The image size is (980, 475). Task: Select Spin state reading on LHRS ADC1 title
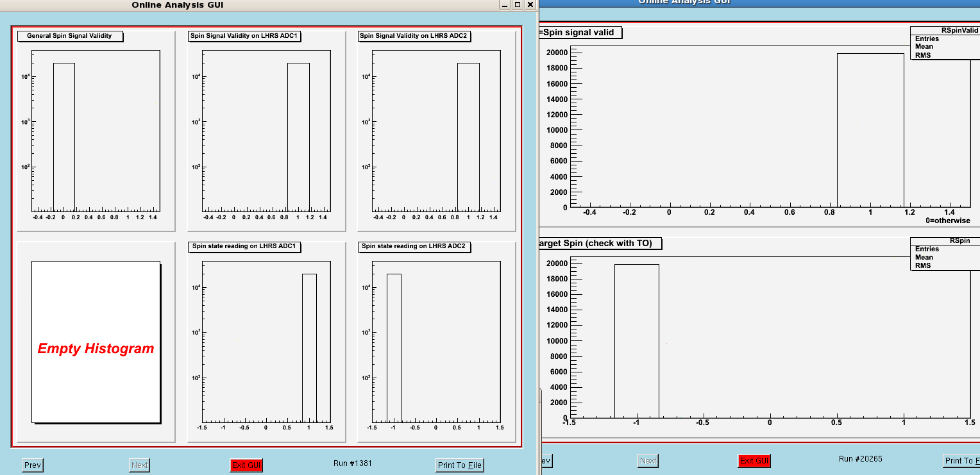pos(244,246)
